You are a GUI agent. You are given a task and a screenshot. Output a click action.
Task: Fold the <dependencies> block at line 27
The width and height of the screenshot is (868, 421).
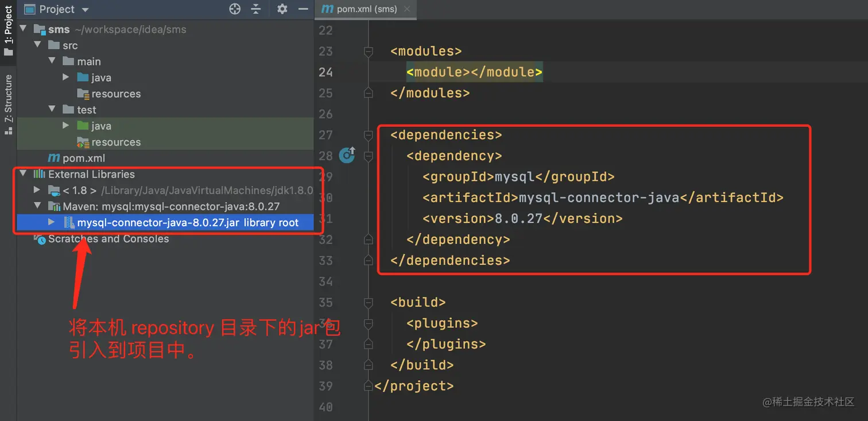[x=368, y=135]
